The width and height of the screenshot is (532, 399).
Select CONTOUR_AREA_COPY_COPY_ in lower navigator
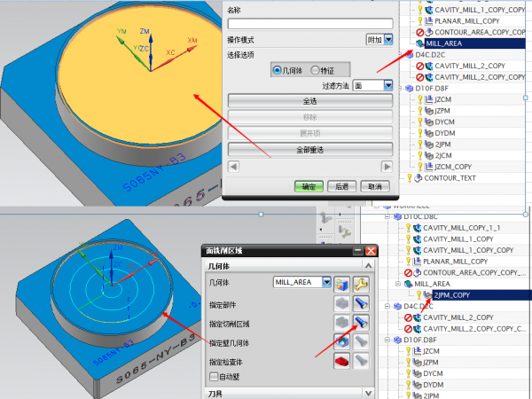tap(474, 273)
